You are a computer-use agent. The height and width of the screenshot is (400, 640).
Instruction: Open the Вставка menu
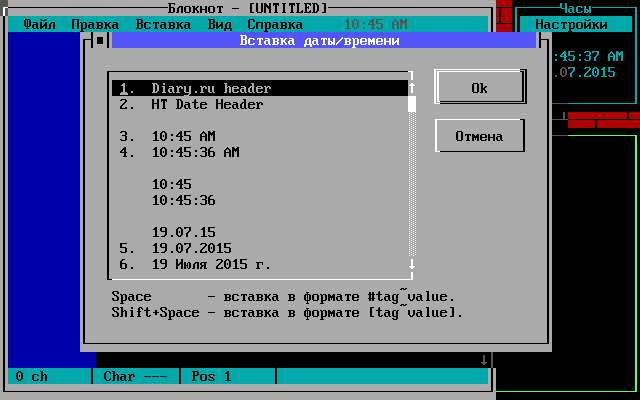[163, 24]
